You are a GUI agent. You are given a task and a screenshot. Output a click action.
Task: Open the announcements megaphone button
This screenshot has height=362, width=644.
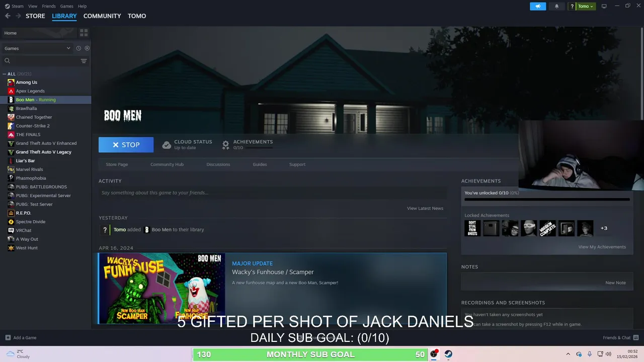538,6
